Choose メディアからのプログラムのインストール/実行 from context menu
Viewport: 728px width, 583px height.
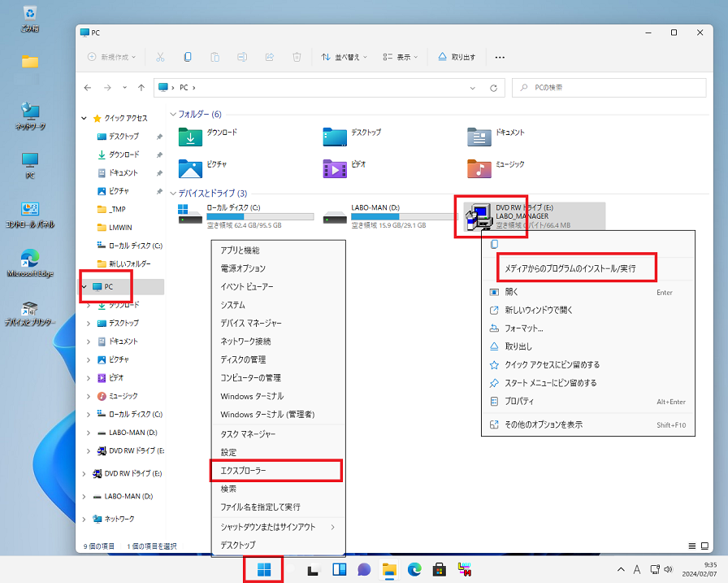point(570,268)
